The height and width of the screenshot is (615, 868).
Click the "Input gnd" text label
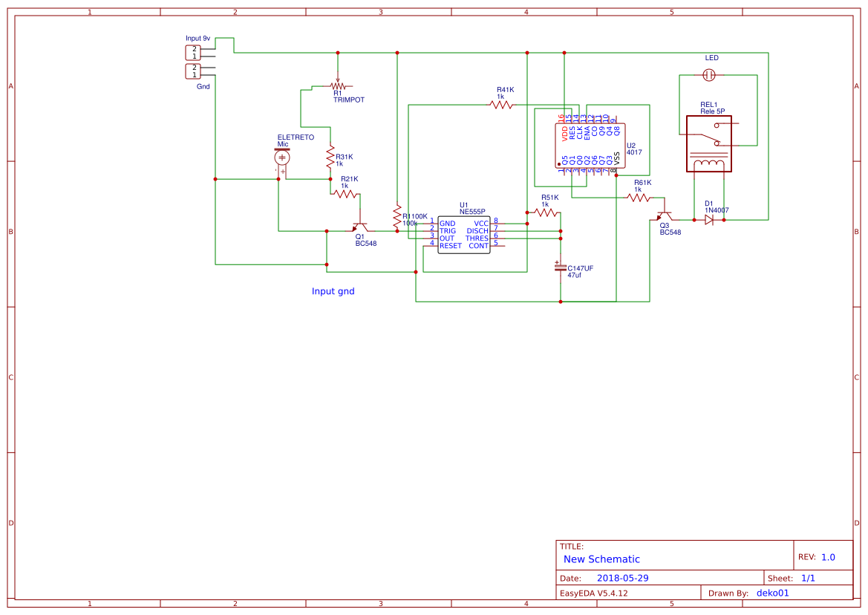point(333,291)
